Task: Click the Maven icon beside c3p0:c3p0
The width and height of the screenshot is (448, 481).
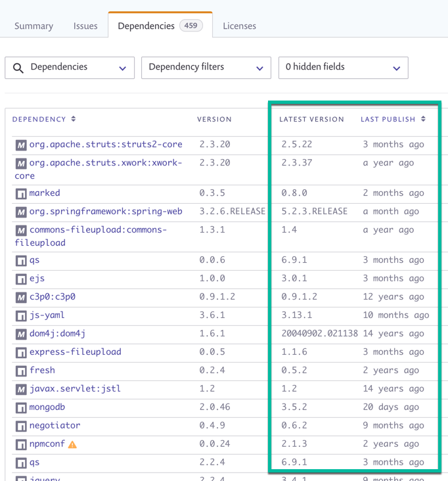Action: pyautogui.click(x=21, y=298)
